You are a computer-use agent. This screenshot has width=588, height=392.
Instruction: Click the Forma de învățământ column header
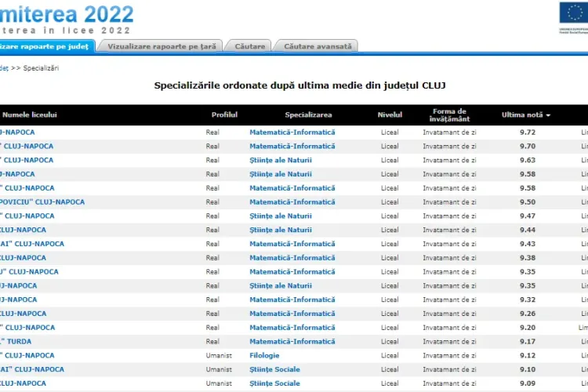(450, 115)
